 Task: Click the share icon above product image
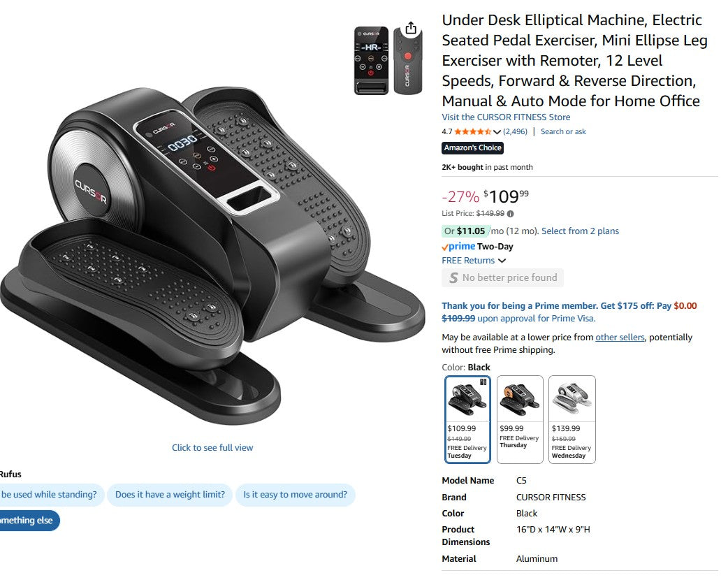point(410,29)
